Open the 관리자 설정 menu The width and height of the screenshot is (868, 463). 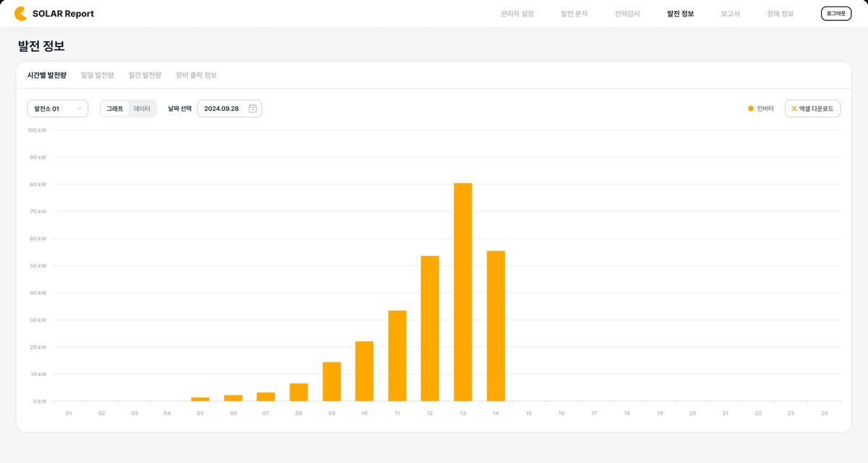pyautogui.click(x=517, y=14)
